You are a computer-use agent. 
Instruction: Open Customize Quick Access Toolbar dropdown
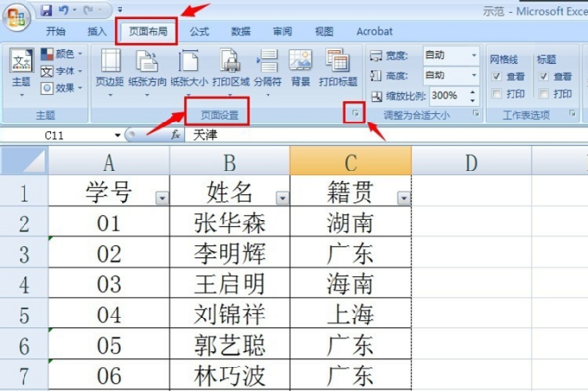(x=120, y=10)
